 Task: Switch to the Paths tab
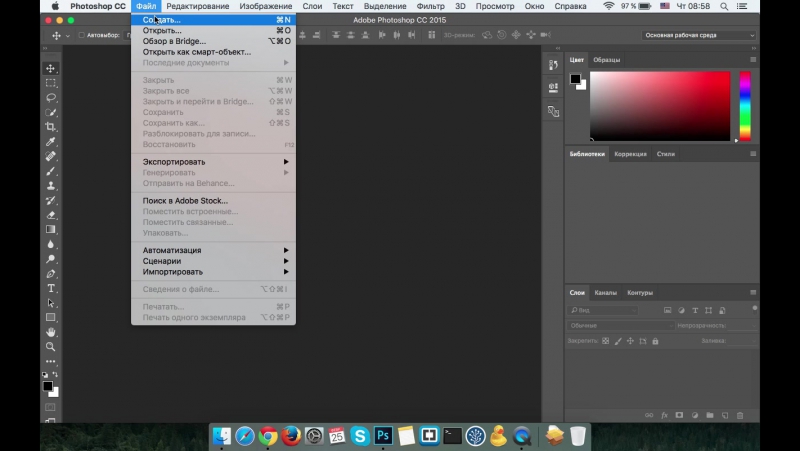click(x=640, y=292)
